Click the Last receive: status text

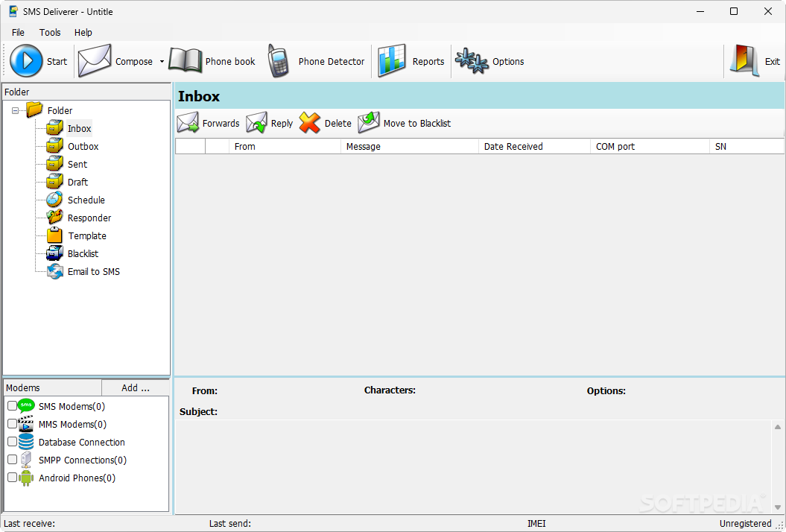[x=30, y=524]
